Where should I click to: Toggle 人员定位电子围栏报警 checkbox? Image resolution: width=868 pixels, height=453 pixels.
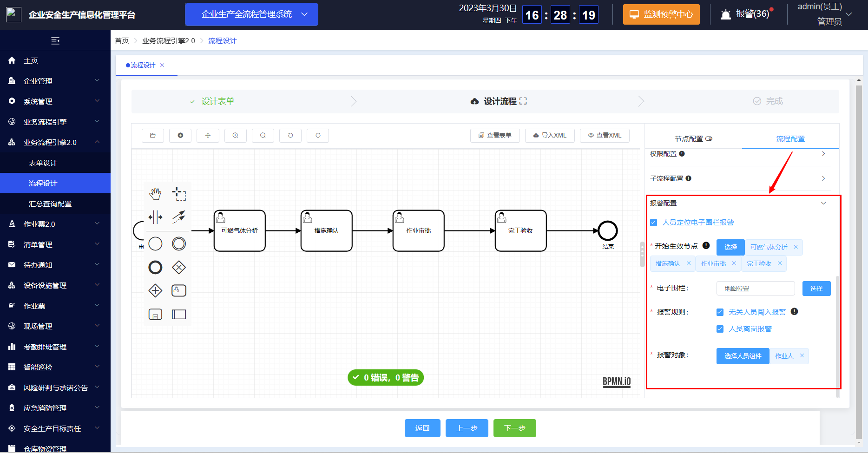click(654, 223)
